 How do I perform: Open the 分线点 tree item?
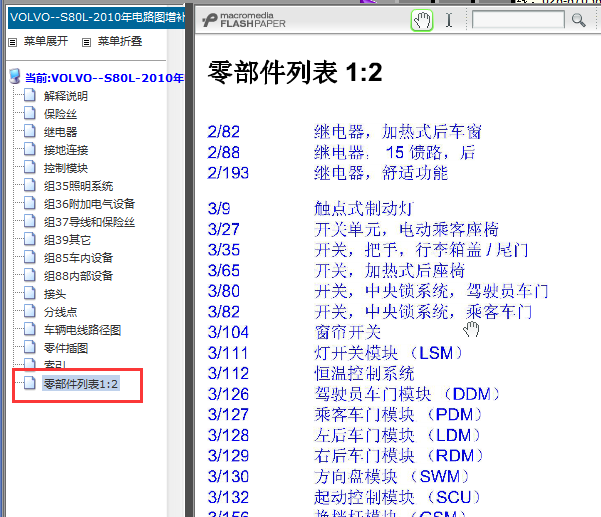(x=60, y=312)
